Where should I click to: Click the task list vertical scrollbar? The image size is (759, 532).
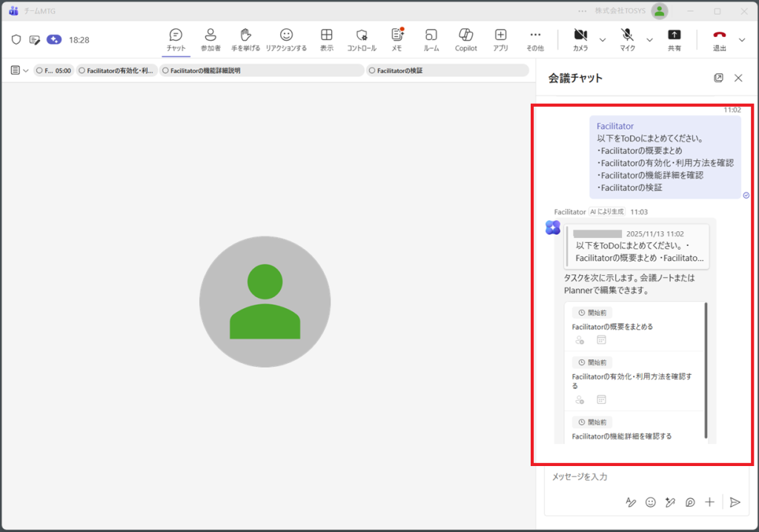(706, 370)
